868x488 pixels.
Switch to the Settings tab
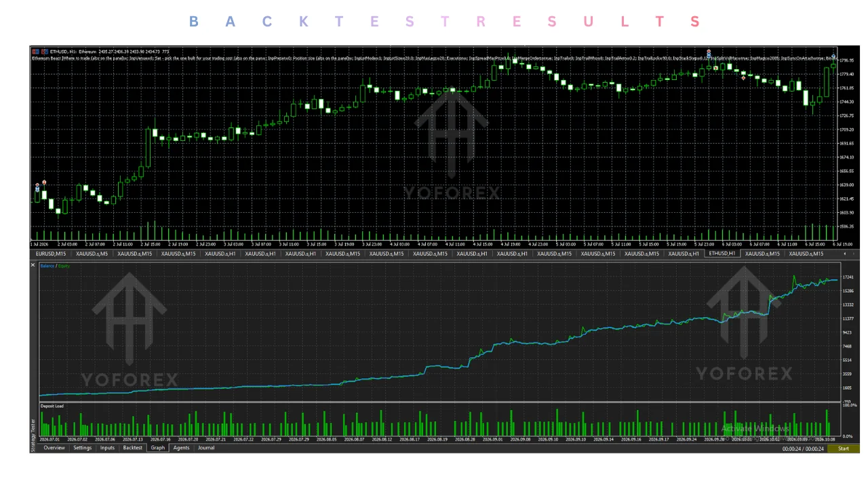83,448
